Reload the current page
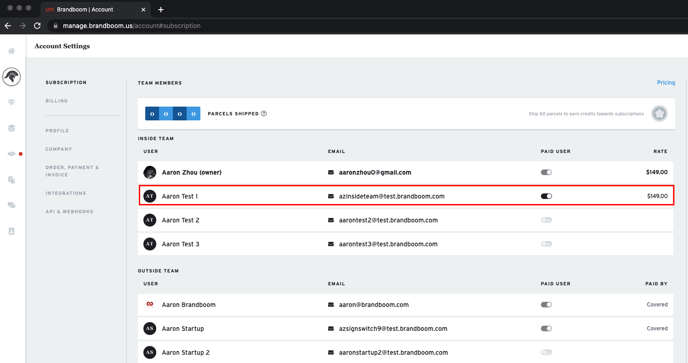Viewport: 688px width, 363px height. tap(37, 26)
